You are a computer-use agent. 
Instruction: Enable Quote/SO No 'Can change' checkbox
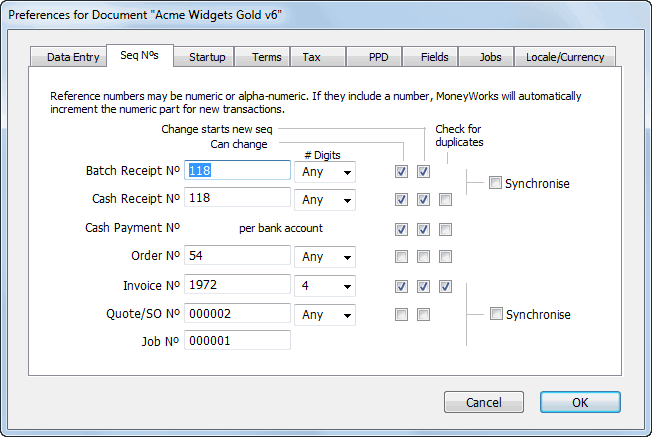coord(401,315)
